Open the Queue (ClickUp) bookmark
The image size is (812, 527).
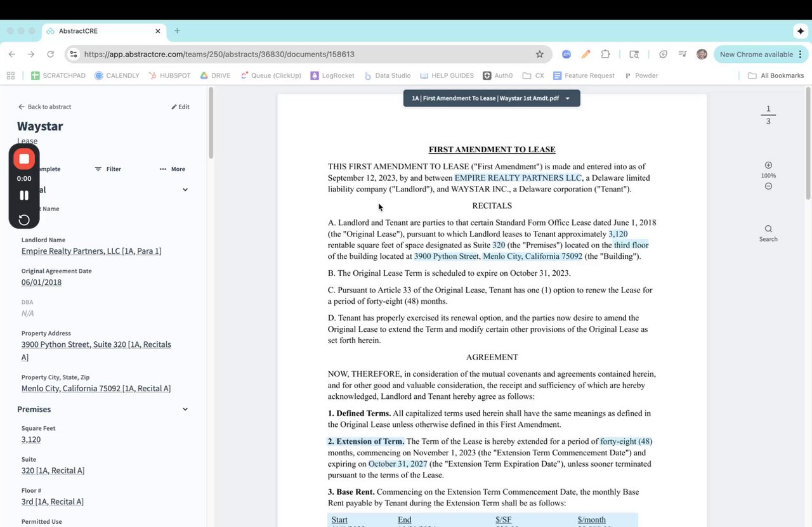[x=271, y=75]
